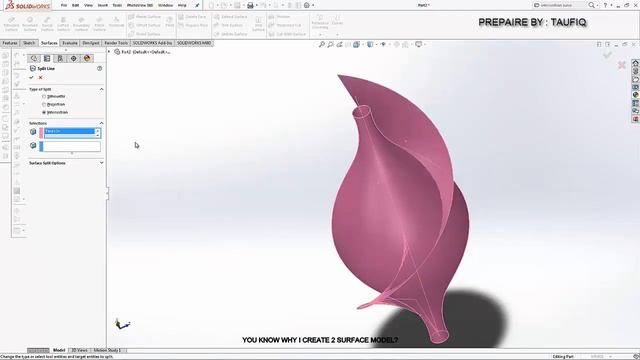This screenshot has width=640, height=360.
Task: Switch to the SOLIDWORKS Add-Ins tab
Action: (152, 43)
